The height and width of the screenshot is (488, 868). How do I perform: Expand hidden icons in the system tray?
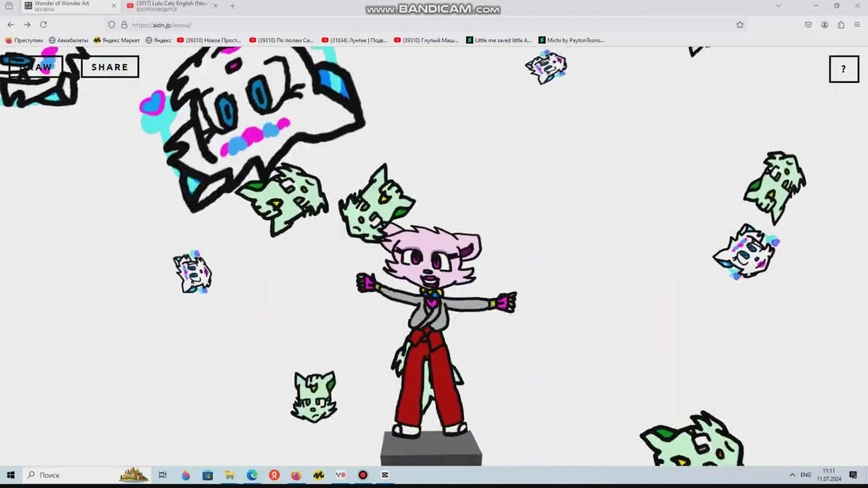(x=792, y=475)
